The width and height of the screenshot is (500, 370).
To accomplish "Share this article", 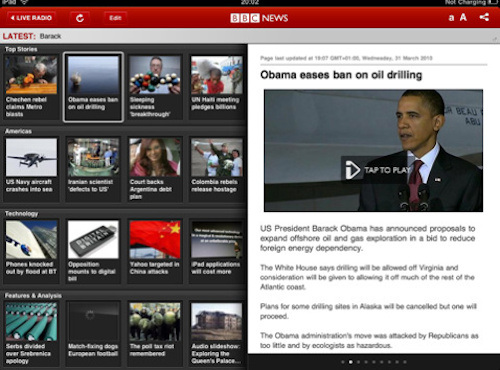I will (x=484, y=17).
